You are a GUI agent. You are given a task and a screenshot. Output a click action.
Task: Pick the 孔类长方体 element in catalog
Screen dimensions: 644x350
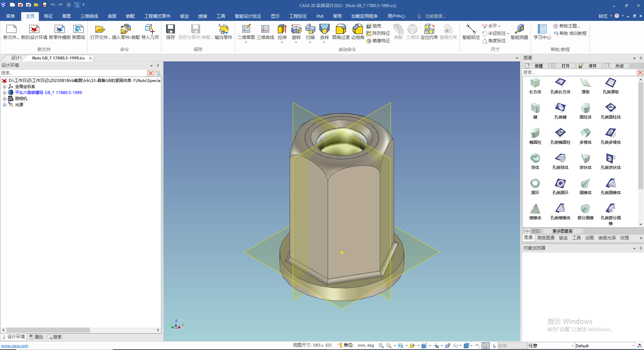point(560,86)
